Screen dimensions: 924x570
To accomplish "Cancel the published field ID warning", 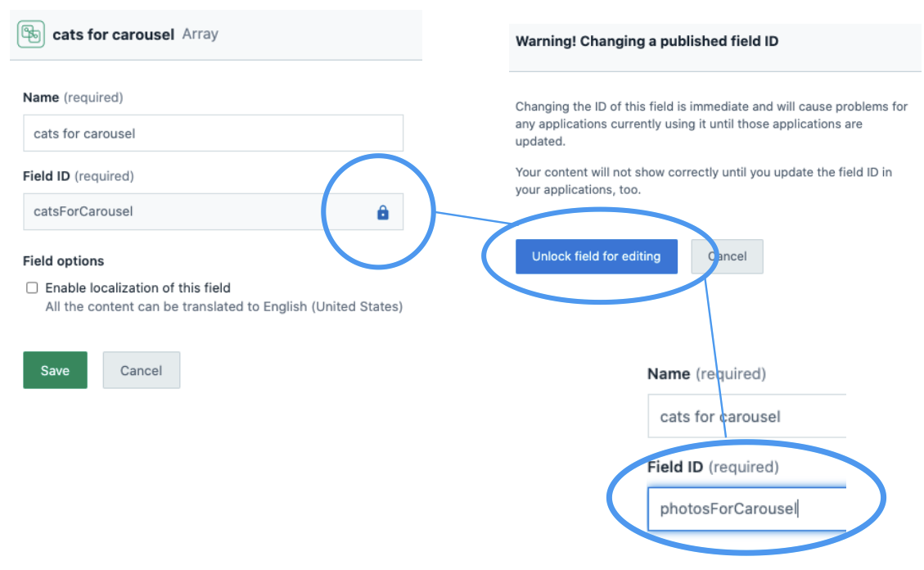I will coord(727,256).
